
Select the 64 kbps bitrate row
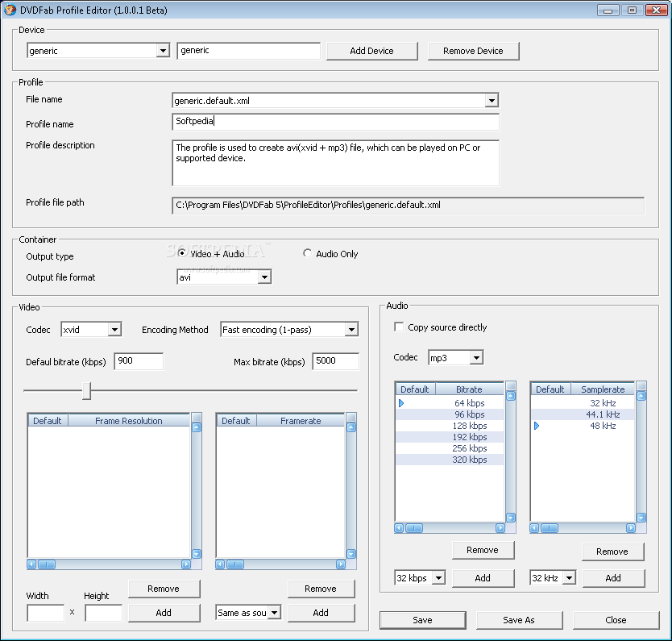coord(450,403)
